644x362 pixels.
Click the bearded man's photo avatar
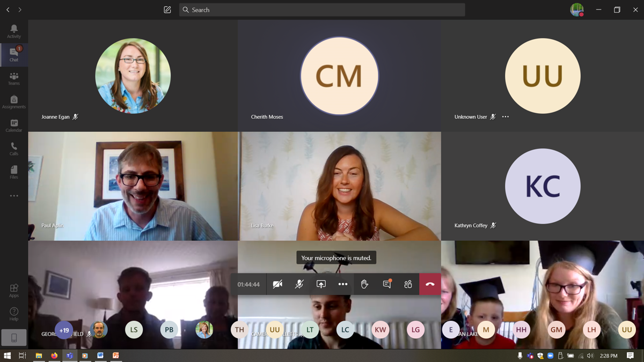[99, 330]
